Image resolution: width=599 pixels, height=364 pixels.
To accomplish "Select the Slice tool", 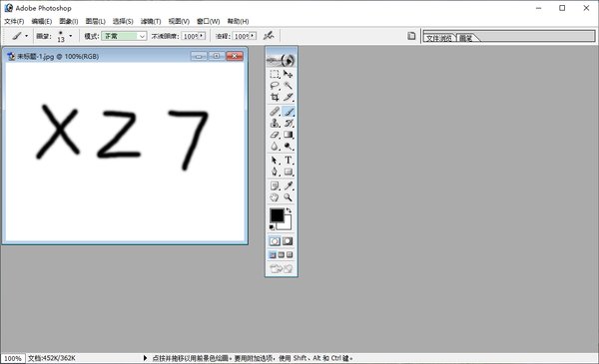I will pyautogui.click(x=289, y=97).
